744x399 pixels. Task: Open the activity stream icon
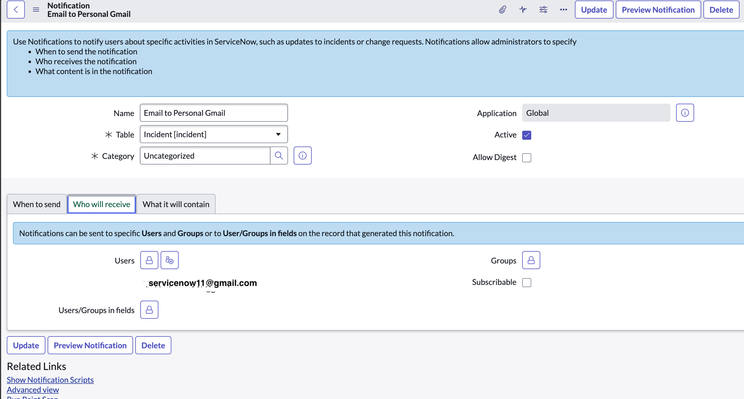click(523, 9)
